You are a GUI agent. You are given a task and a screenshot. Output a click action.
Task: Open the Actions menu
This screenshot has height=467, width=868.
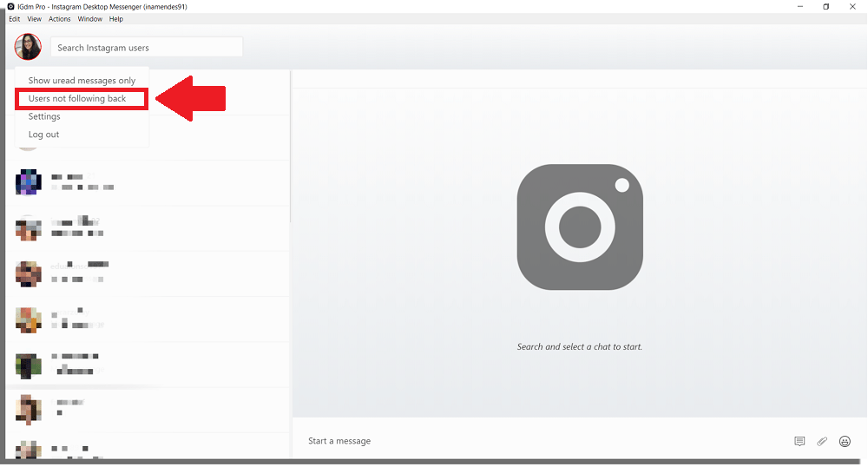(x=59, y=19)
